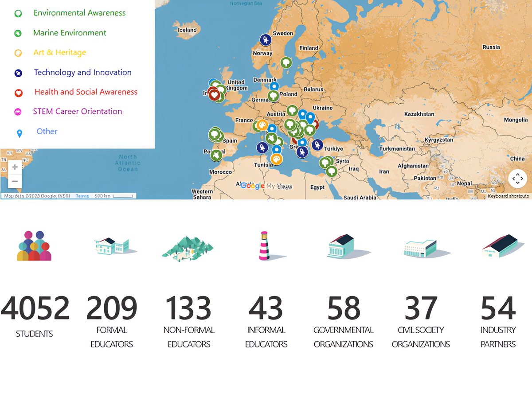The image size is (532, 405).
Task: Select the red heart marker over Ireland
Action: (214, 94)
